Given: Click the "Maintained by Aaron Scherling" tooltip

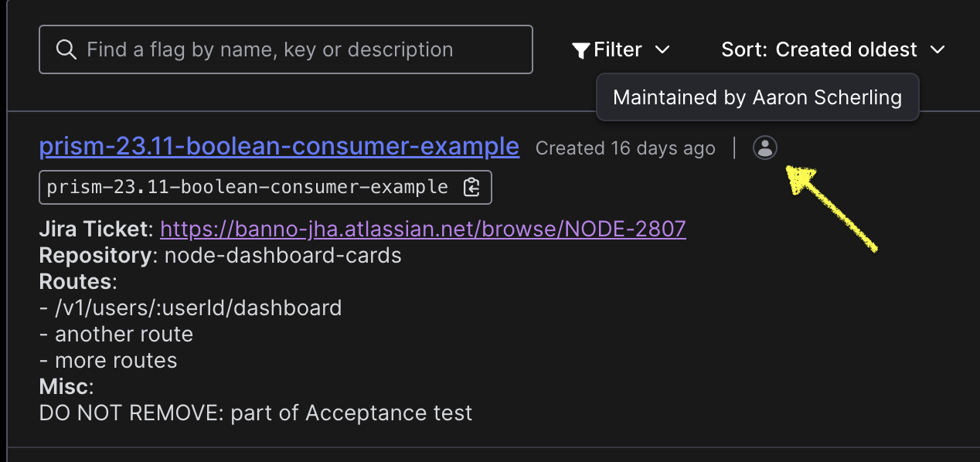Looking at the screenshot, I should 757,98.
